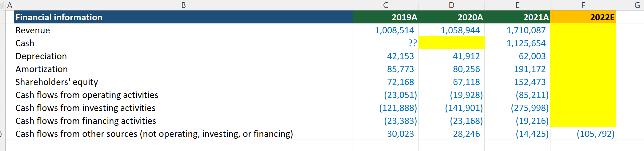The height and width of the screenshot is (151, 644).
Task: Select column D header
Action: pyautogui.click(x=451, y=5)
